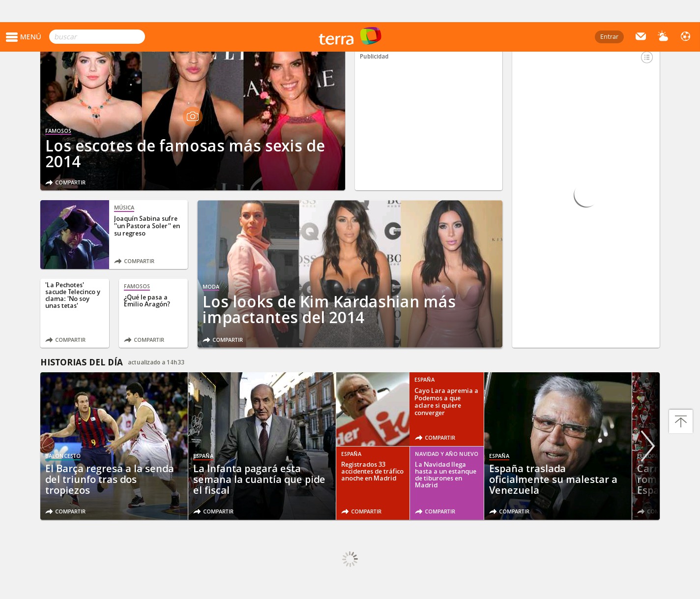Viewport: 700px width, 599px height.
Task: Open the camera gallery icon on photo
Action: 193,117
